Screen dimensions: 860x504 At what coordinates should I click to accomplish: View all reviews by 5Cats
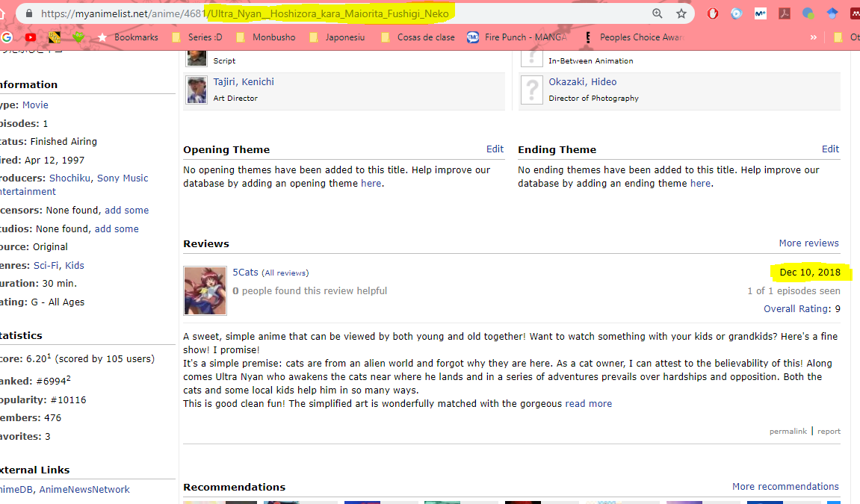pyautogui.click(x=285, y=273)
